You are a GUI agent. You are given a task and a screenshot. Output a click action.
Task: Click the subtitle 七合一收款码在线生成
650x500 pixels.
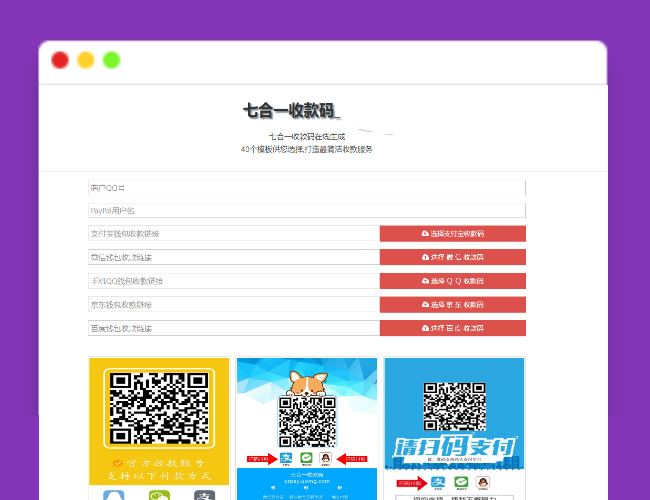(x=307, y=136)
